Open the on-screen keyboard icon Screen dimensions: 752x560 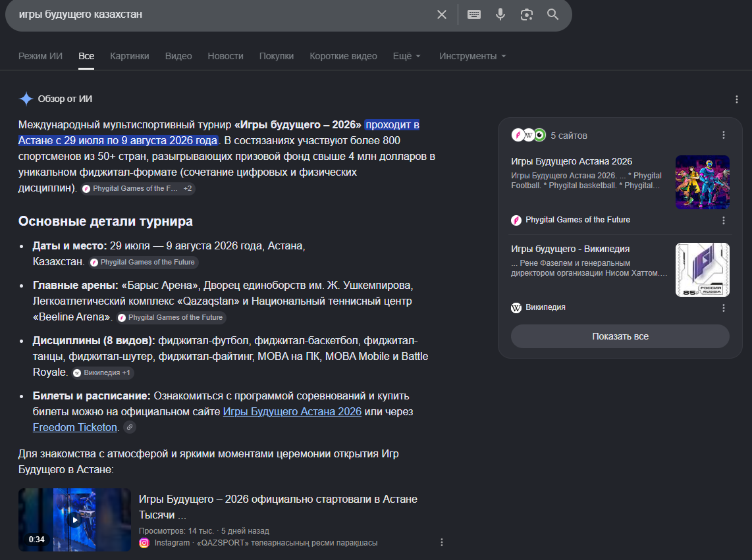click(474, 14)
